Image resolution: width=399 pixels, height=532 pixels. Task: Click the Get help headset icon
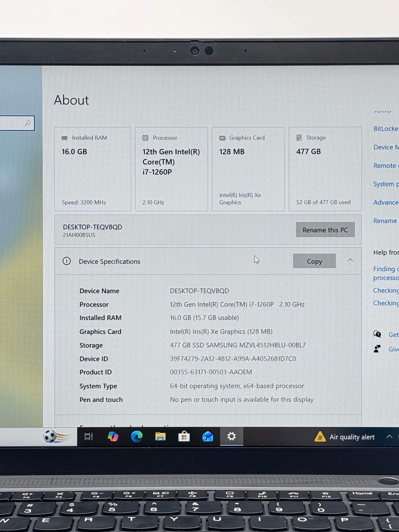[x=377, y=334]
